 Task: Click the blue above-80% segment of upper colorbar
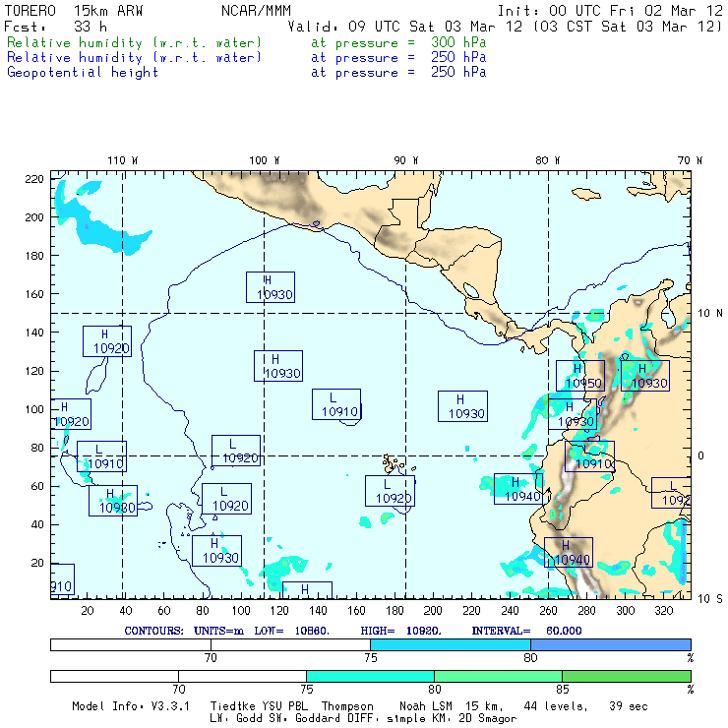pyautogui.click(x=611, y=644)
